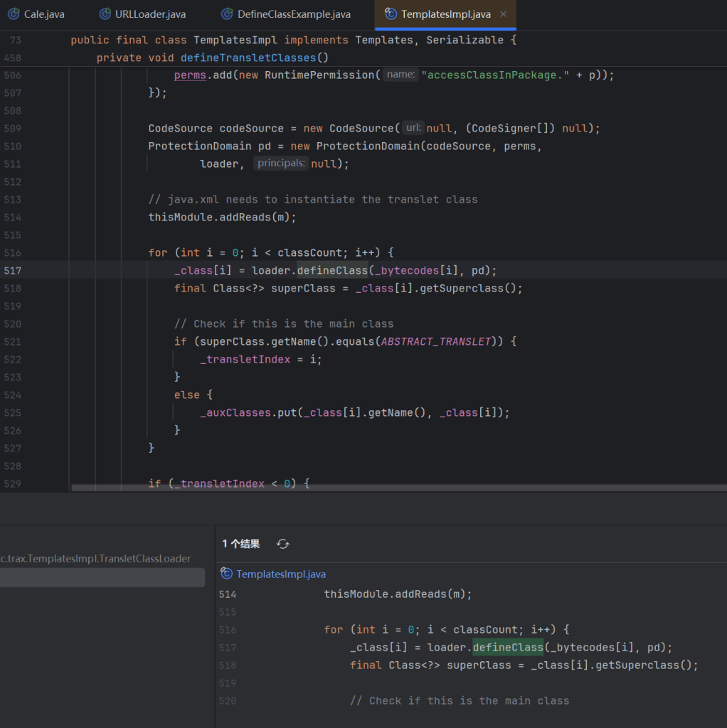Switch to the Cale.java tab
Viewport: 727px width, 728px height.
pos(43,14)
